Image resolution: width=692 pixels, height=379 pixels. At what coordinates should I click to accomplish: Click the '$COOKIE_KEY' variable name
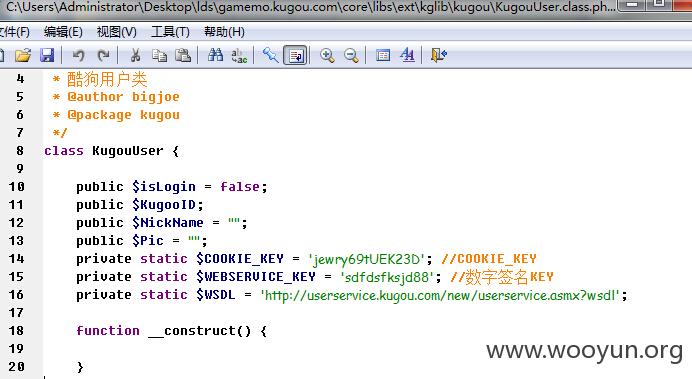[x=240, y=259]
